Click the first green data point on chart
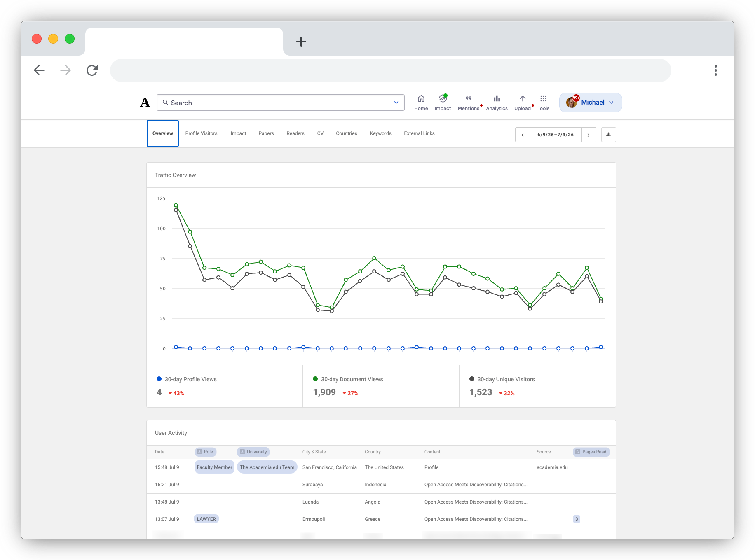755x560 pixels. (x=176, y=205)
